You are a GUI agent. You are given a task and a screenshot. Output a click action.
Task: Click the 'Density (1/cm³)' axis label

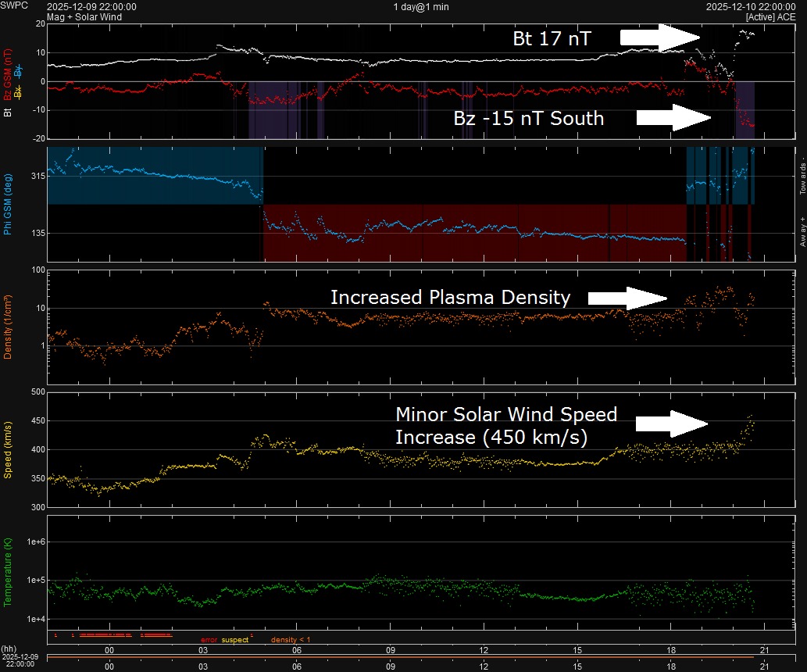tap(7, 327)
